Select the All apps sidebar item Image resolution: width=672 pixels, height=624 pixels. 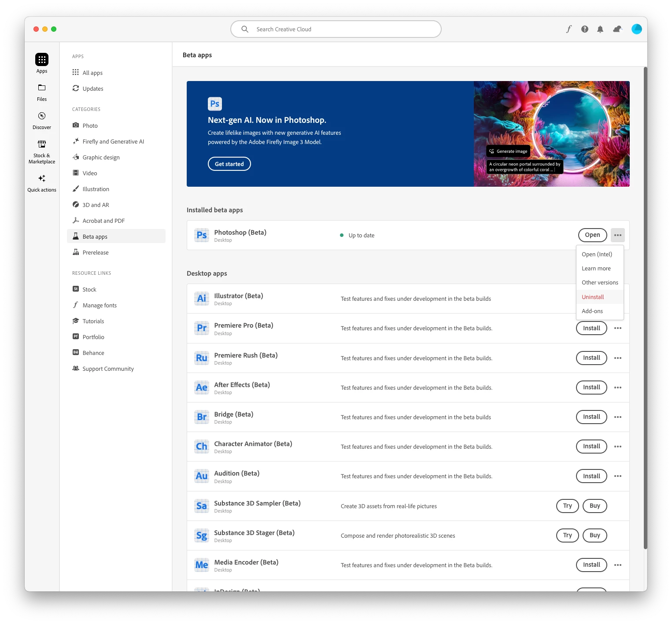coord(116,73)
